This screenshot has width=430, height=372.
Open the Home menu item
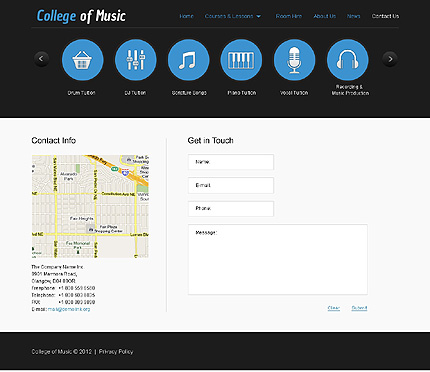186,16
